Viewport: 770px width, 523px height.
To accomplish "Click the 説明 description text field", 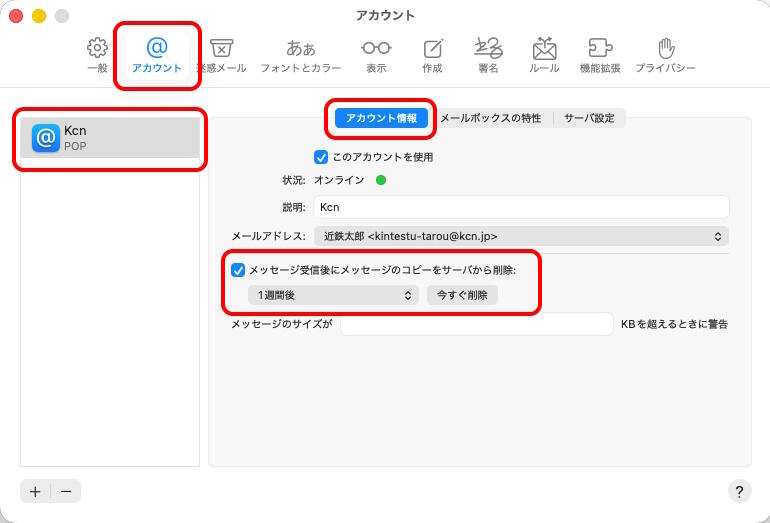I will [x=520, y=207].
